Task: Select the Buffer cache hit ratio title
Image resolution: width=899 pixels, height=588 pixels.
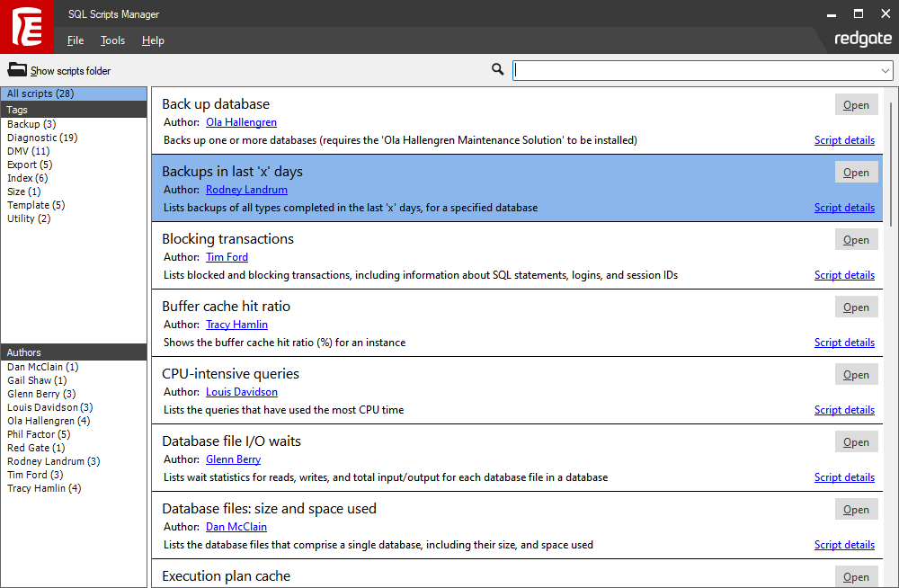Action: pyautogui.click(x=226, y=307)
